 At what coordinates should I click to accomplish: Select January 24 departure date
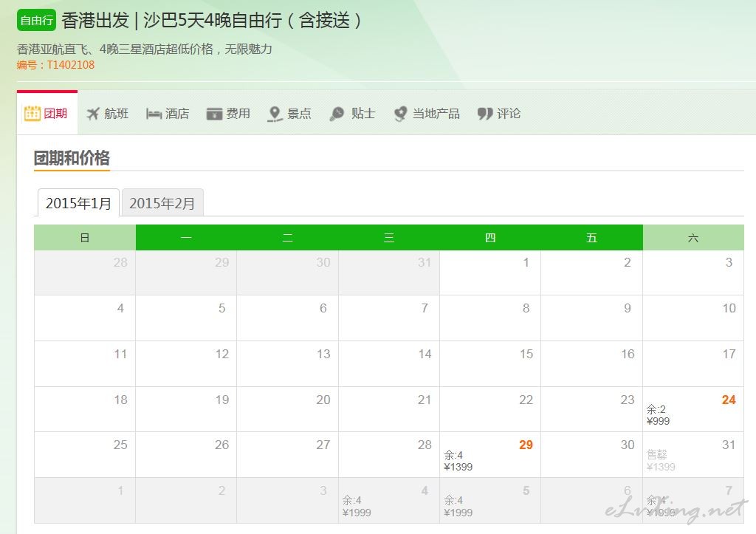pyautogui.click(x=693, y=409)
